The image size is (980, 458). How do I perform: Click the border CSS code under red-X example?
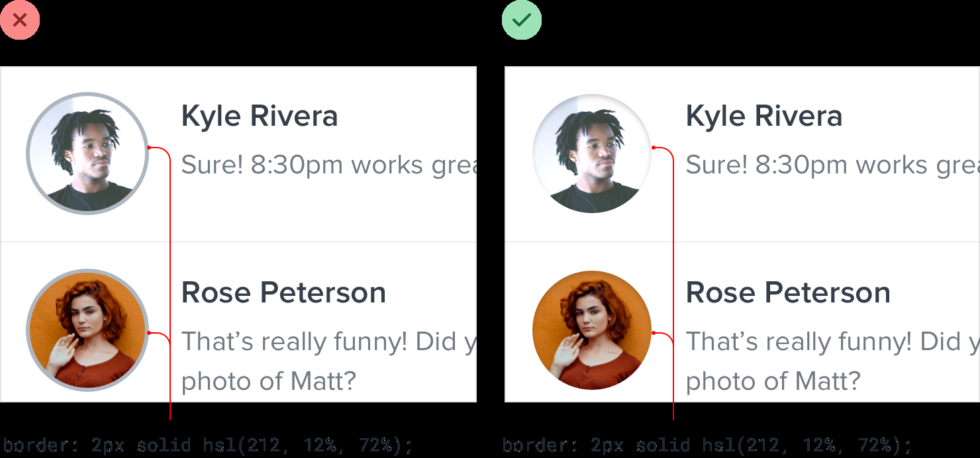click(207, 445)
